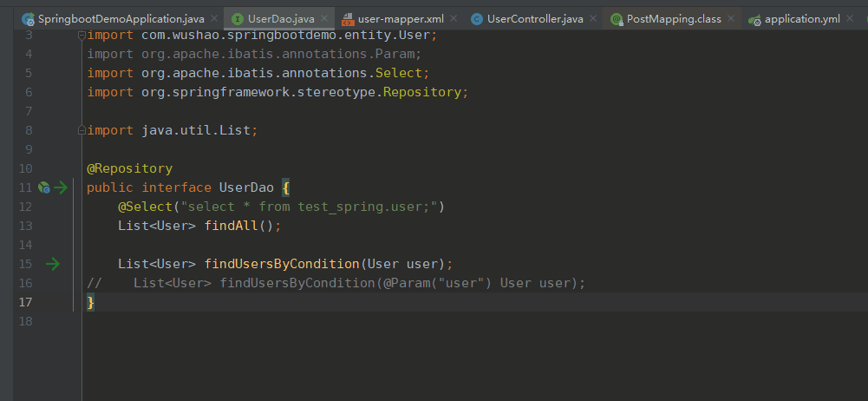
Task: Open the user-mapper.xml tab
Action: (400, 19)
